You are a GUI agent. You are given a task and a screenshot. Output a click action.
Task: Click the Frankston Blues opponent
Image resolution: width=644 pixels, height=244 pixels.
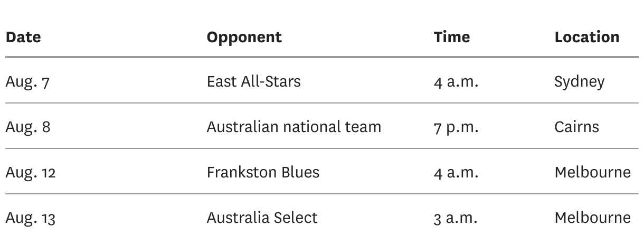tap(263, 173)
